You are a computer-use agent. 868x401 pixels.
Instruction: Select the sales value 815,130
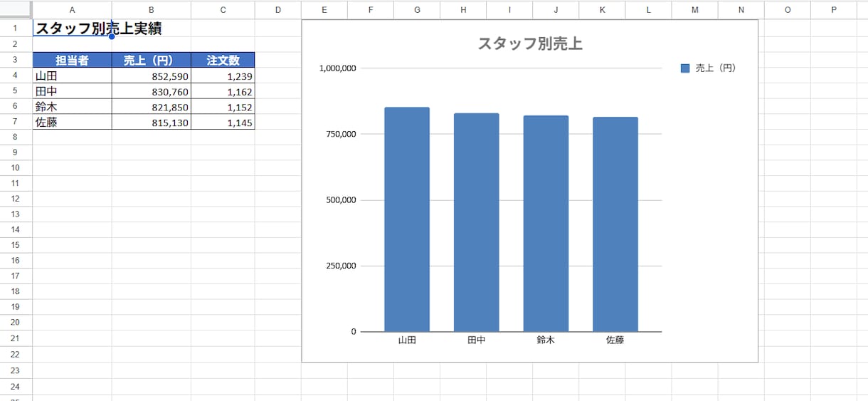[151, 122]
